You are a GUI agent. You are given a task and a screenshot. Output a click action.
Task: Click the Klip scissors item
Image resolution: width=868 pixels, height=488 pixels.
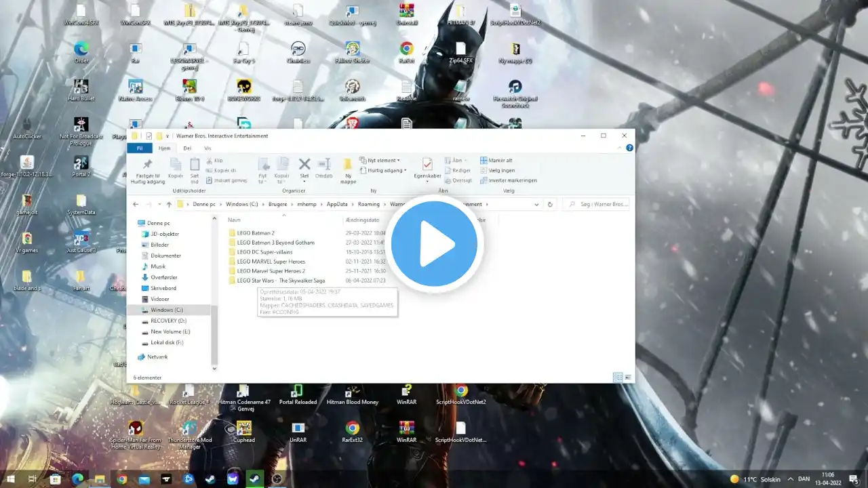tap(214, 161)
